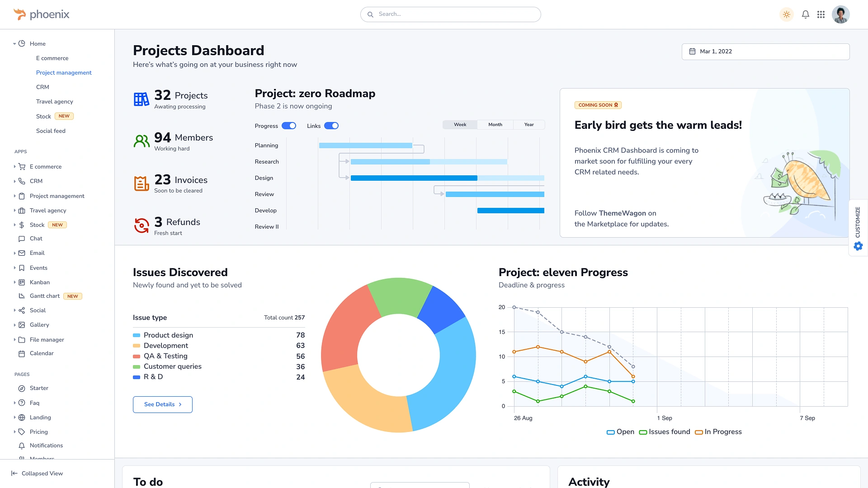Viewport: 868px width, 488px height.
Task: Open the nine-dot apps grid icon
Action: 821,14
